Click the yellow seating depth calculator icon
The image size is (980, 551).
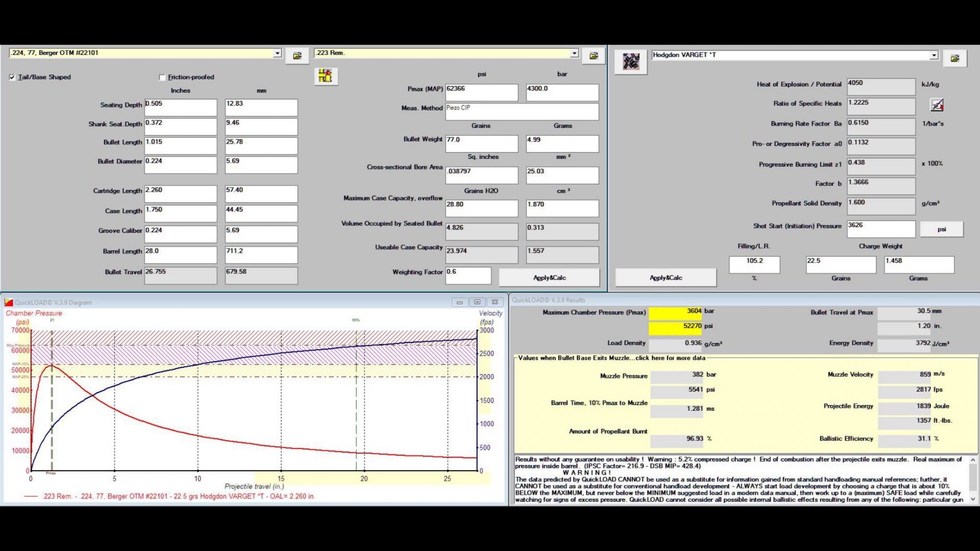(x=325, y=76)
